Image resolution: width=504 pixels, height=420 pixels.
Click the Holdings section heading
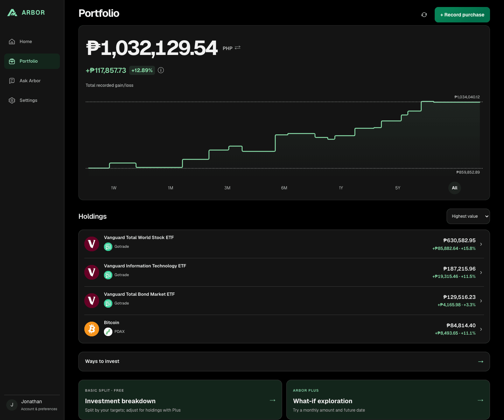click(92, 216)
